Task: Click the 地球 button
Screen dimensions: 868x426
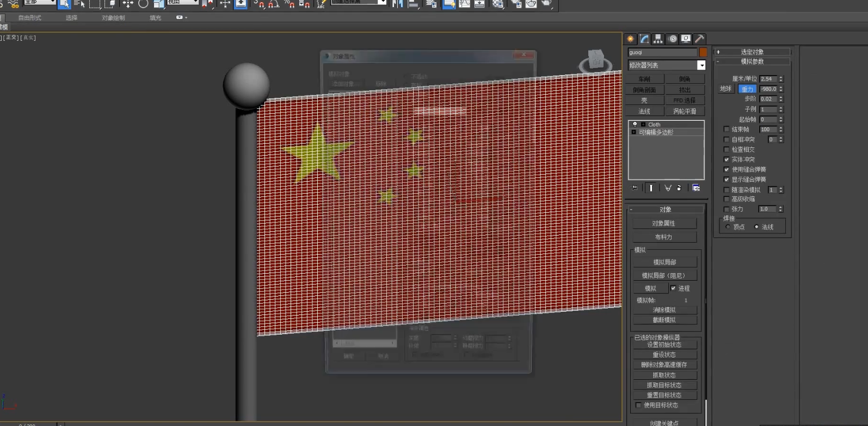Action: click(726, 89)
